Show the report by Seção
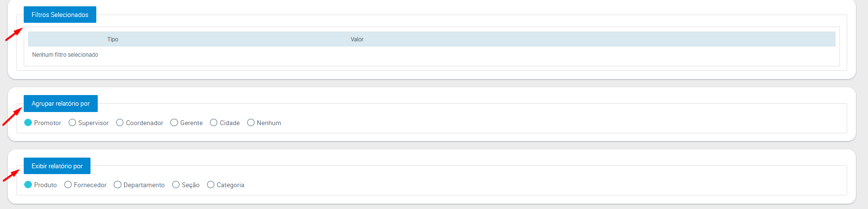The height and width of the screenshot is (209, 868). point(176,185)
